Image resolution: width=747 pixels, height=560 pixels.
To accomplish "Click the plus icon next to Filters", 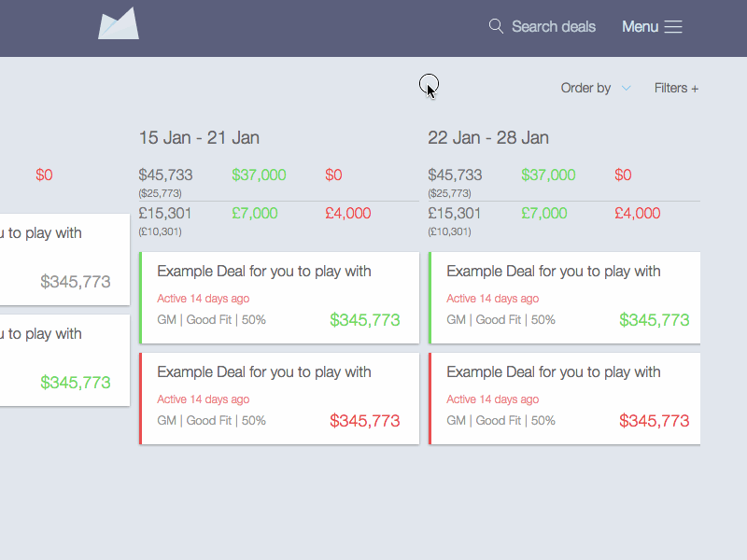I will (697, 87).
